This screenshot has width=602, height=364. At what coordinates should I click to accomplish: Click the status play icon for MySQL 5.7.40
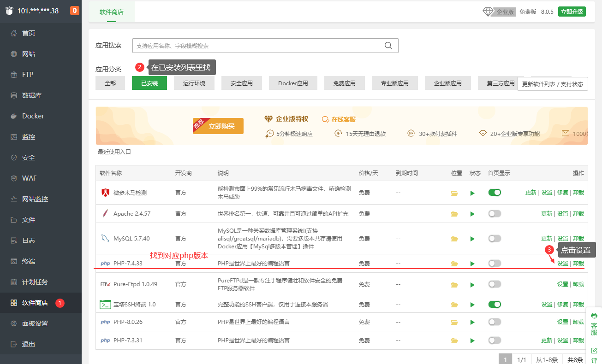(x=472, y=239)
